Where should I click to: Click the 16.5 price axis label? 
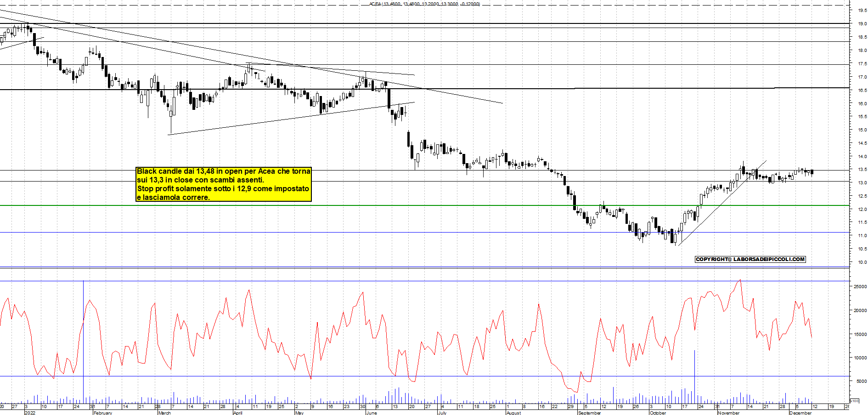862,90
